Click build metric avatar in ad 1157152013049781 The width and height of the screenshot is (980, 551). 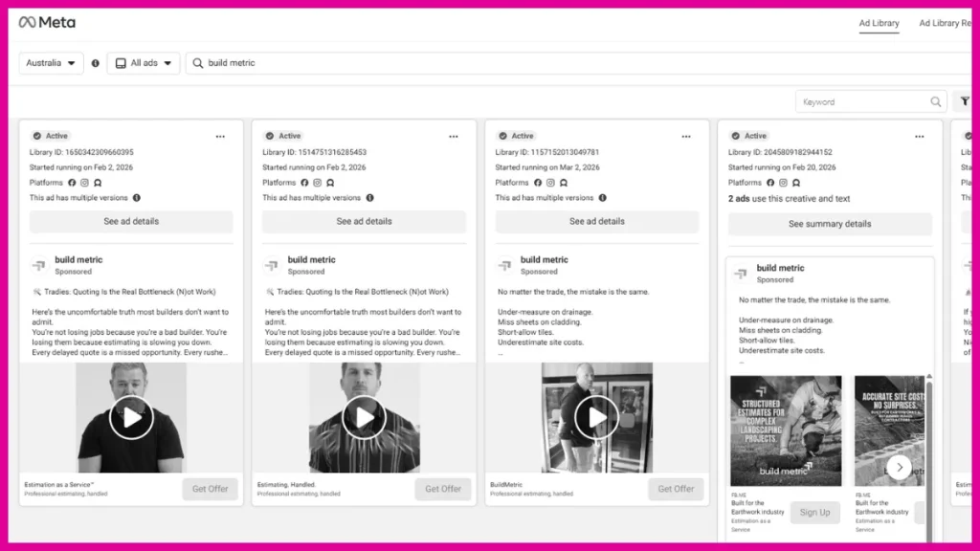coord(505,266)
